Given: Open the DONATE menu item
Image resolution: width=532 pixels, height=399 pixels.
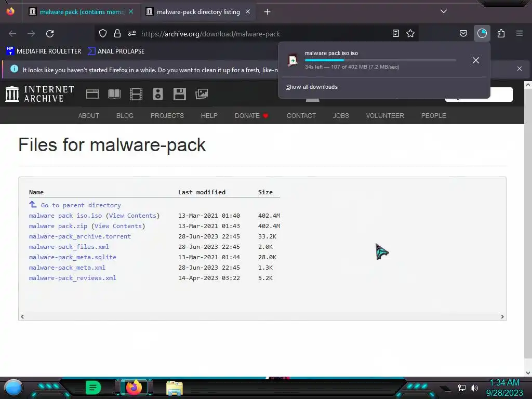Looking at the screenshot, I should click(x=251, y=116).
